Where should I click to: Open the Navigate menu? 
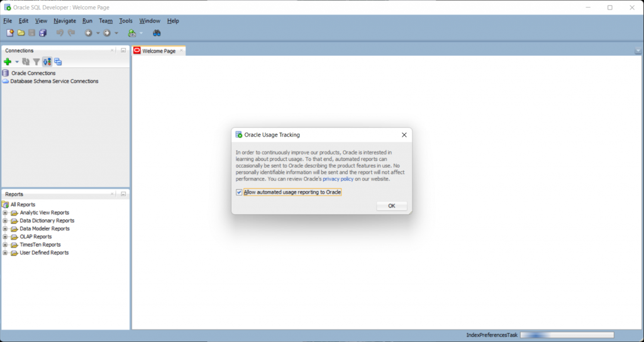[65, 21]
